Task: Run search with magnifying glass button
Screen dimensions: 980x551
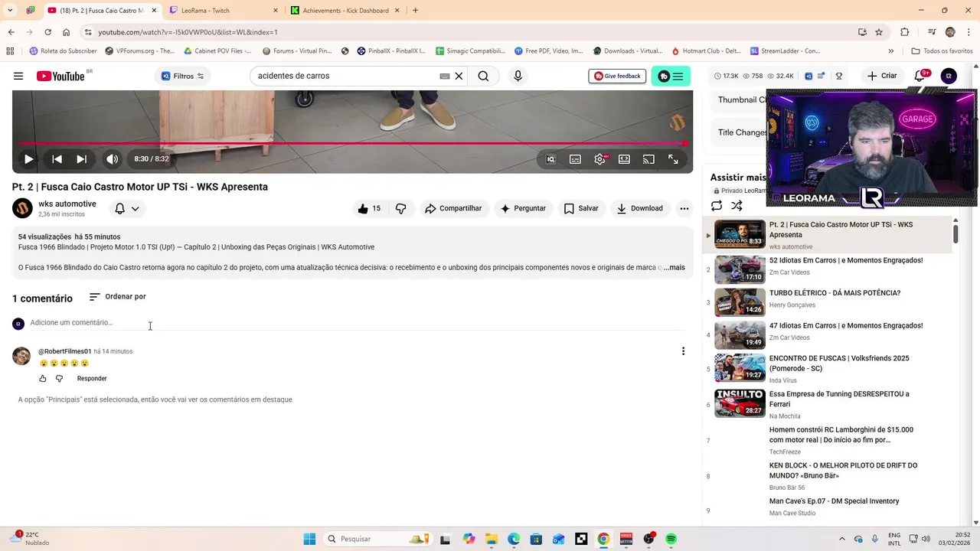Action: coord(483,76)
